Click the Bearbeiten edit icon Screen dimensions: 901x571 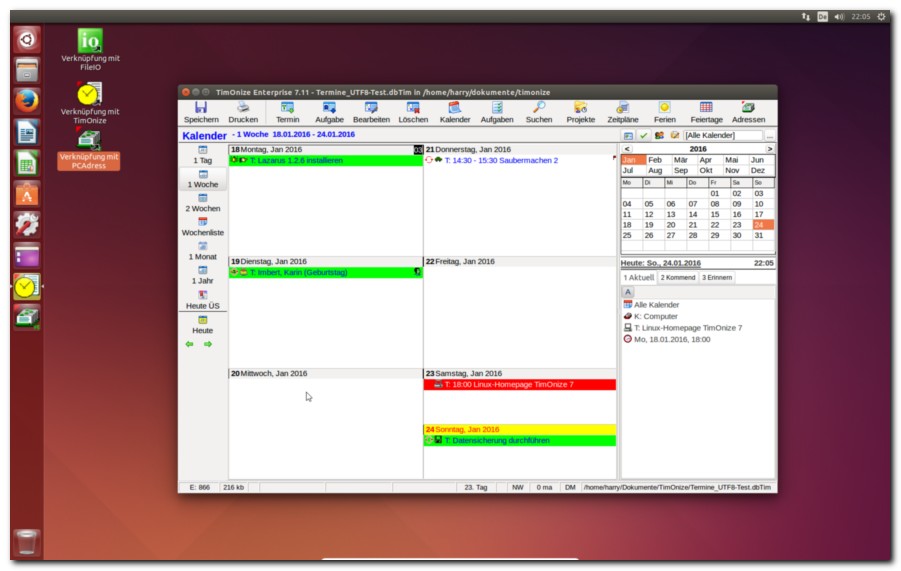tap(371, 107)
